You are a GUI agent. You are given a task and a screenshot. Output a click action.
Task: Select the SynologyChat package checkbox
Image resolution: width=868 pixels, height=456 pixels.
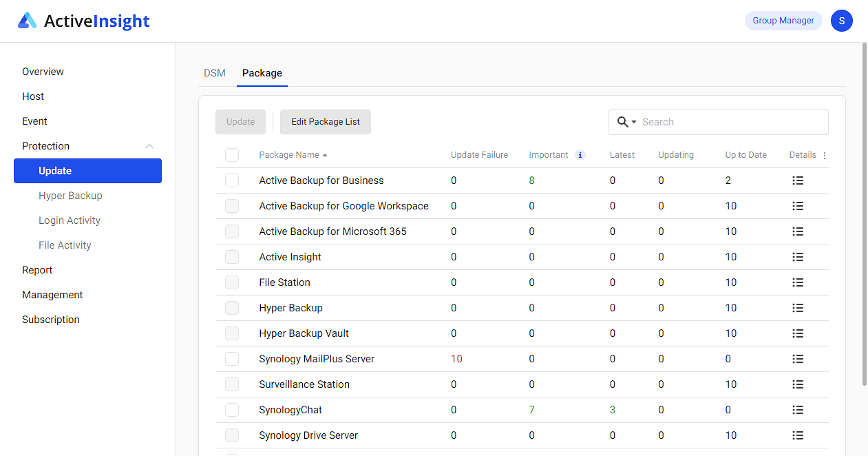coord(232,409)
